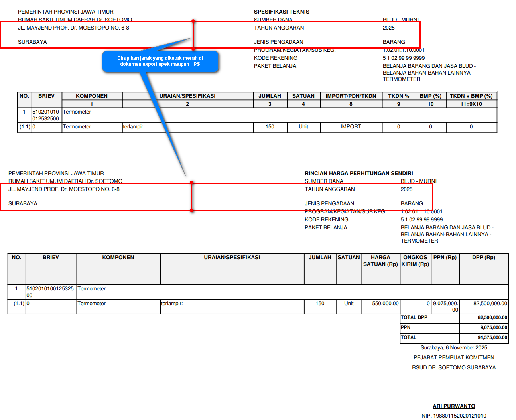Click the PPN row label in totals
The height and width of the screenshot is (420, 516).
pyautogui.click(x=406, y=327)
